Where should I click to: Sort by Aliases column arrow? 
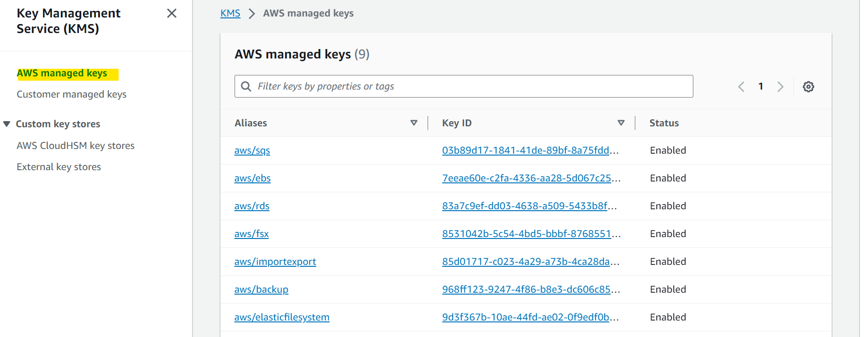click(414, 123)
